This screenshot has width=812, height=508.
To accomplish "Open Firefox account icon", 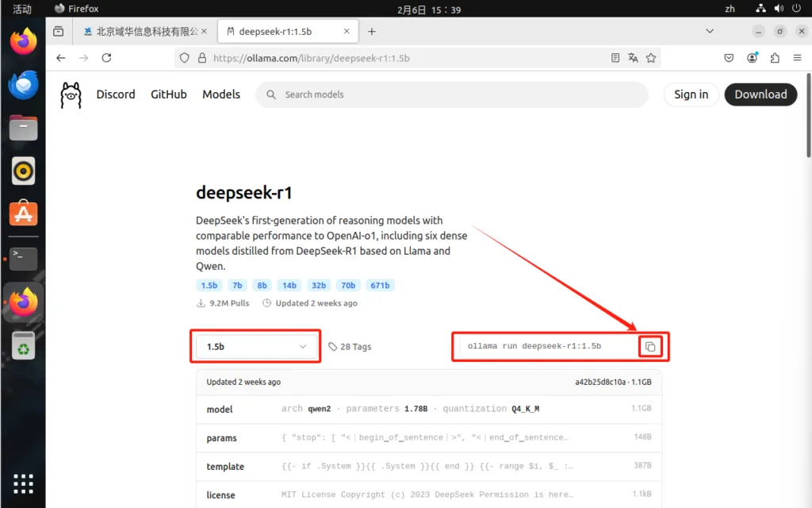I will point(752,58).
